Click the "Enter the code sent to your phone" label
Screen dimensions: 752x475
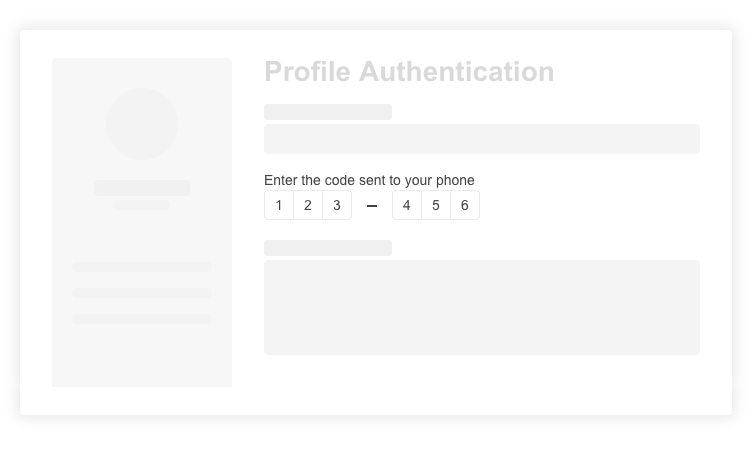[x=369, y=180]
